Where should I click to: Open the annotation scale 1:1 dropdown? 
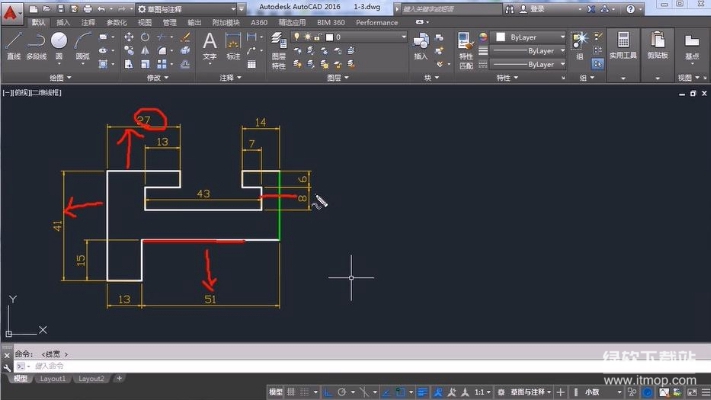click(482, 392)
